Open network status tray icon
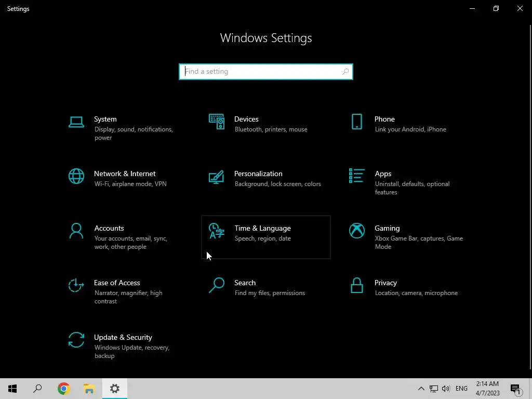 point(434,389)
